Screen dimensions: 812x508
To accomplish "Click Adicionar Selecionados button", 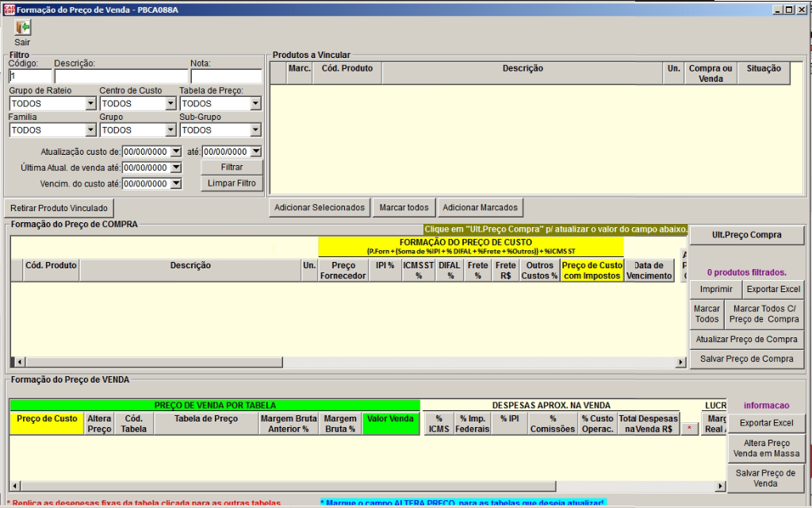I will pos(320,207).
